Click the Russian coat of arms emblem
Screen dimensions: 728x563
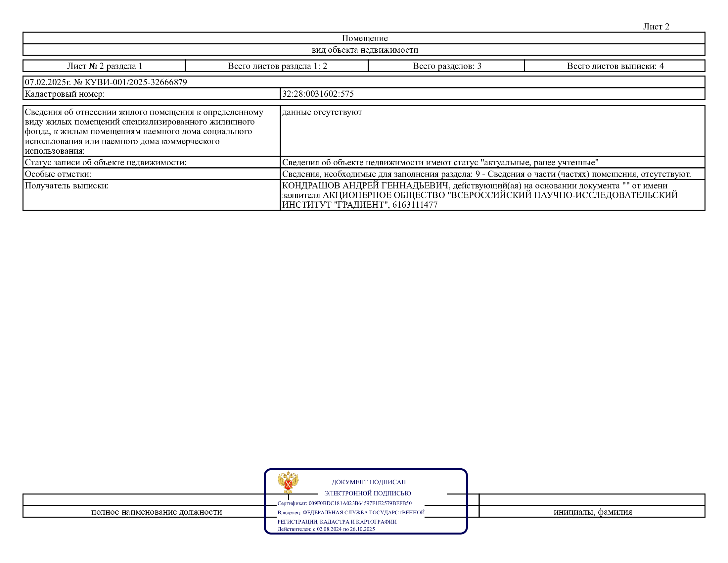coord(288,482)
